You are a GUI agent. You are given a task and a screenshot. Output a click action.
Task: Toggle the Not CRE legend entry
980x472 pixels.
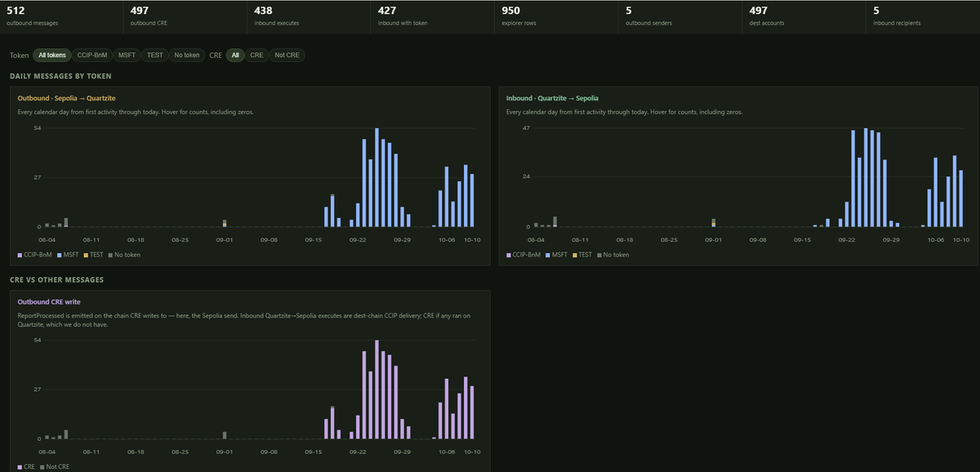click(x=53, y=466)
